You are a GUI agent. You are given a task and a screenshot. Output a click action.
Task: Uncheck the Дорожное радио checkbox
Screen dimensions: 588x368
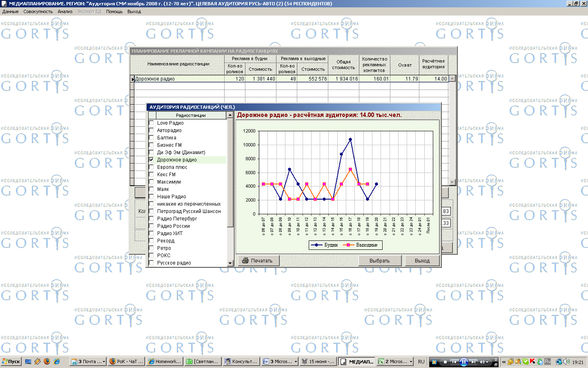tap(151, 160)
